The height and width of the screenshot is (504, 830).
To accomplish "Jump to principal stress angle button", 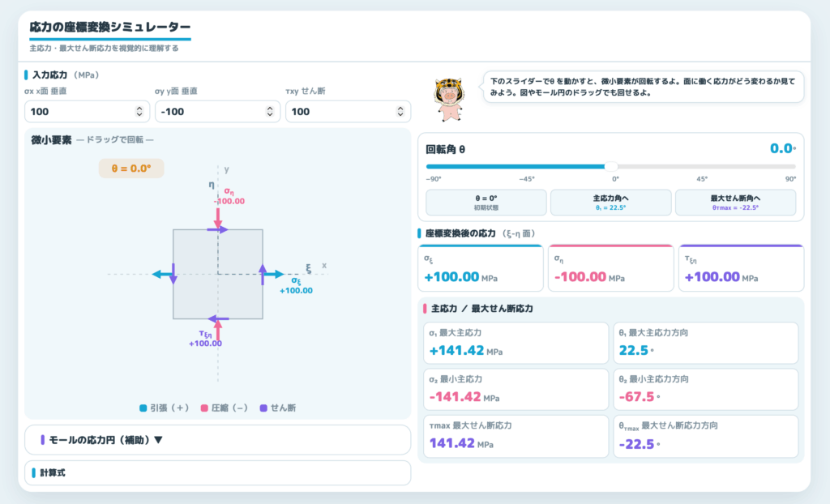I will click(611, 203).
